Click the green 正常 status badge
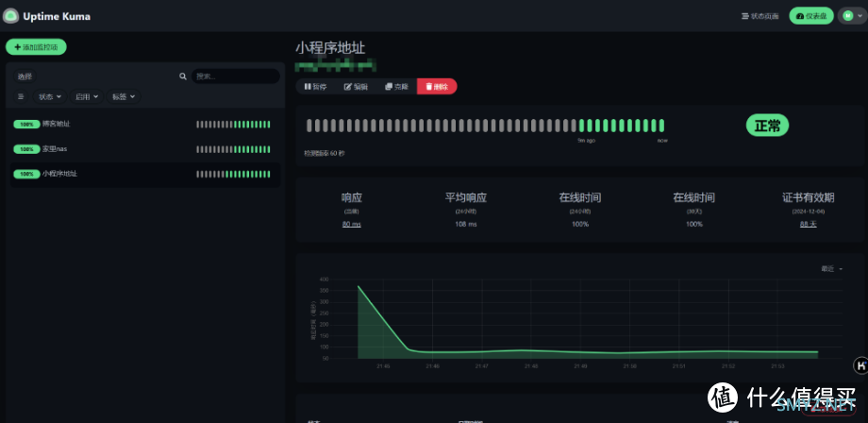Image resolution: width=868 pixels, height=423 pixels. click(767, 126)
